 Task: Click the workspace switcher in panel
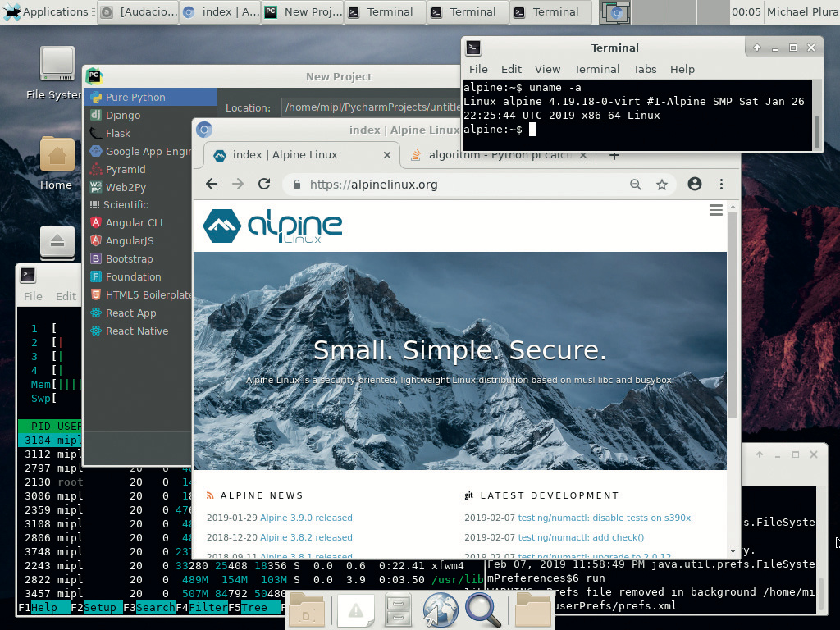point(664,12)
